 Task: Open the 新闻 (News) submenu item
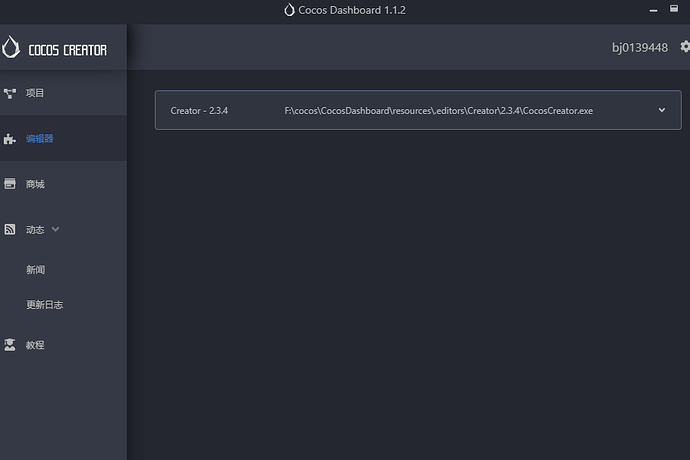coord(36,270)
